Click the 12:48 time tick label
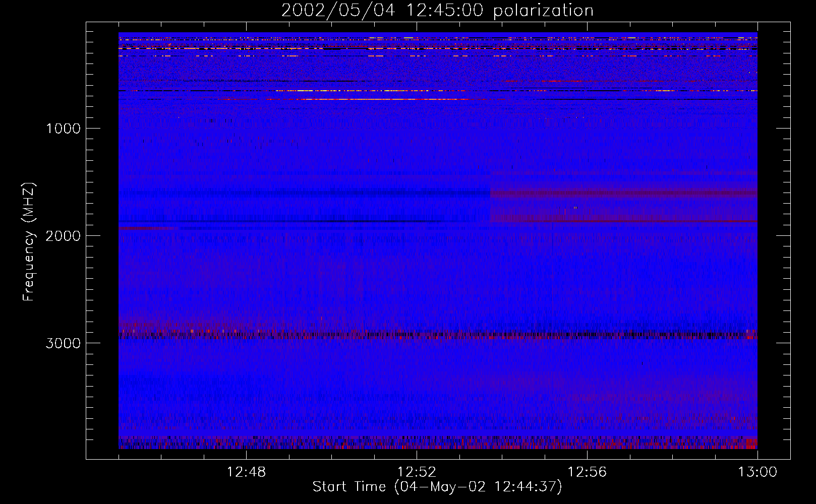 (x=246, y=472)
